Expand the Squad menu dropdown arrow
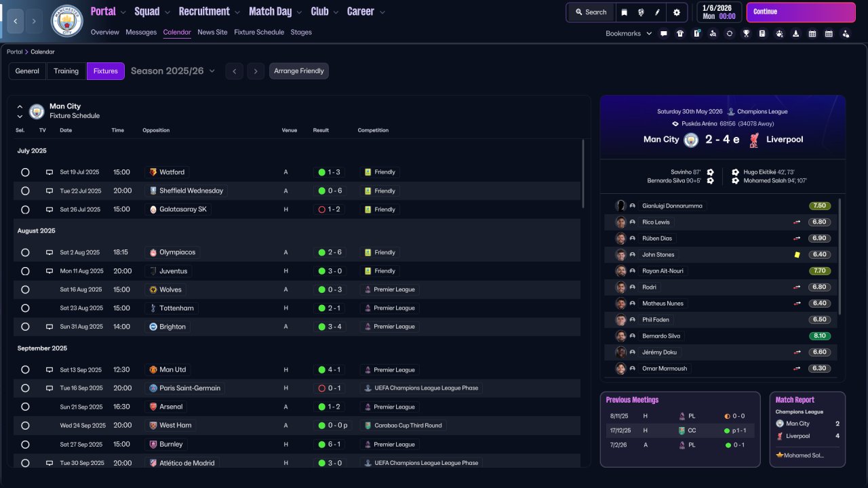The height and width of the screenshot is (488, 868). coord(167,12)
